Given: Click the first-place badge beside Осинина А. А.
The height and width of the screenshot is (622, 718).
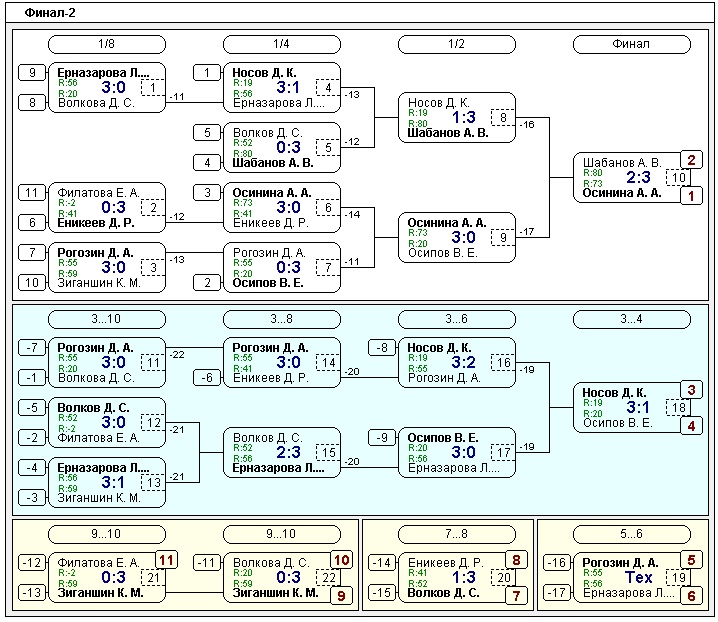Looking at the screenshot, I should click(x=691, y=197).
